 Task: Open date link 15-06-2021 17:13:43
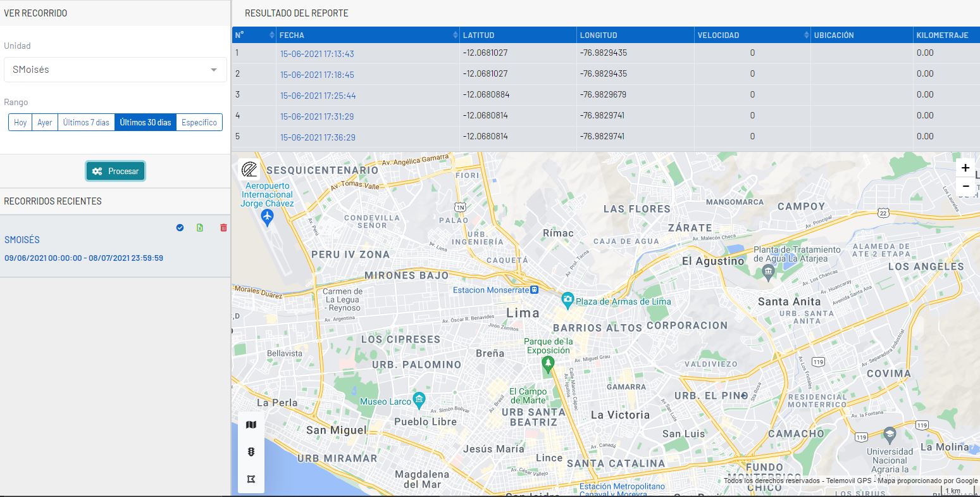(317, 54)
